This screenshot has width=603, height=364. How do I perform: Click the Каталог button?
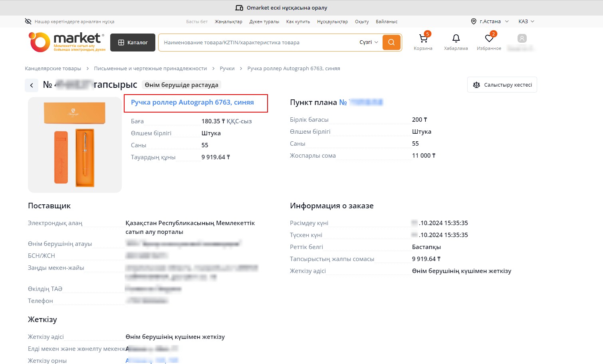pyautogui.click(x=133, y=42)
